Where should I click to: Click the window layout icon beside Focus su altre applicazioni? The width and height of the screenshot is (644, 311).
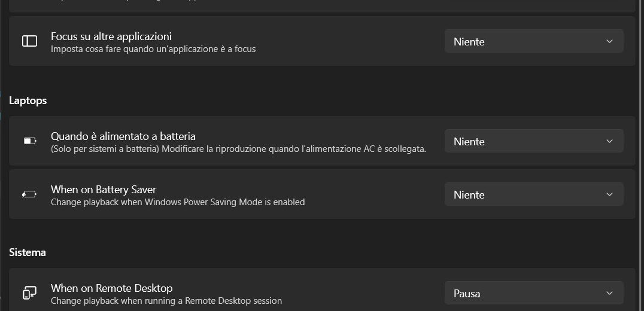click(29, 41)
